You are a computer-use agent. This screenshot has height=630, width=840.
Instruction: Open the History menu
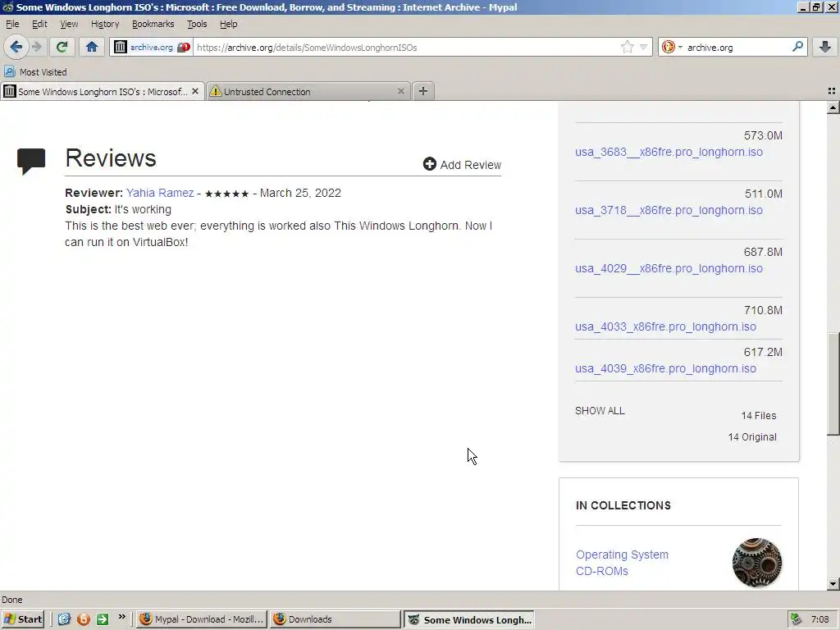(x=105, y=24)
